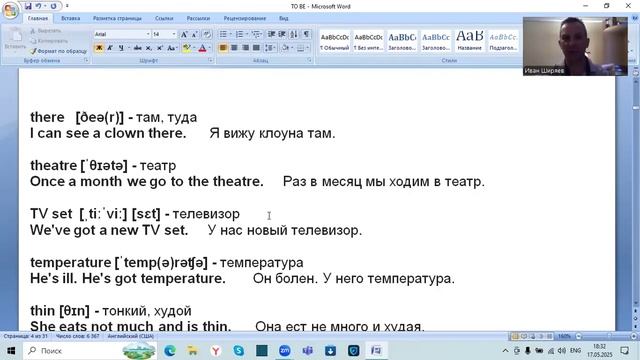Open the Office button menu
Viewport: 640px width, 360px height.
click(x=10, y=10)
